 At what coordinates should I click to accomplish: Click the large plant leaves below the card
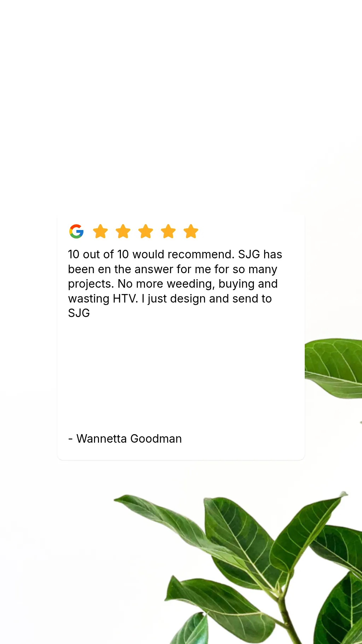(247, 566)
